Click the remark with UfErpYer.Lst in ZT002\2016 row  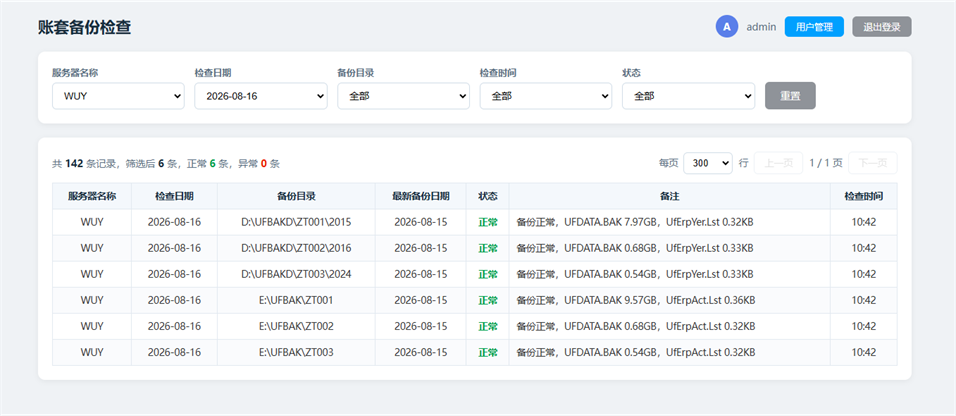[x=635, y=248]
